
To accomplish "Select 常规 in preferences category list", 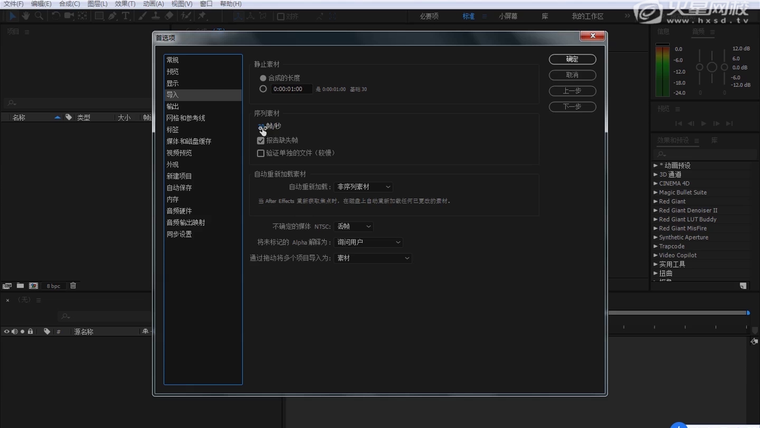I will (173, 61).
